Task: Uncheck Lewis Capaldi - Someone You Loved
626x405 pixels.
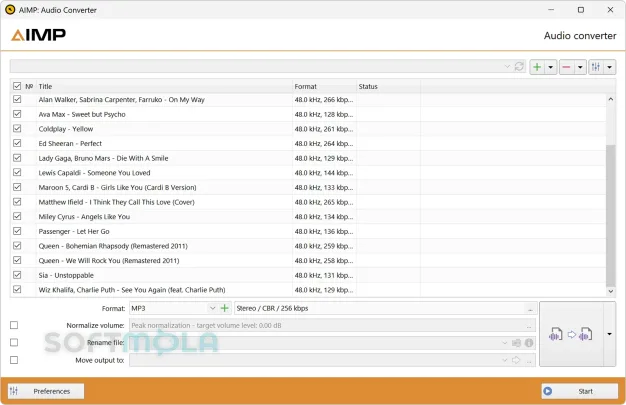Action: click(x=17, y=173)
